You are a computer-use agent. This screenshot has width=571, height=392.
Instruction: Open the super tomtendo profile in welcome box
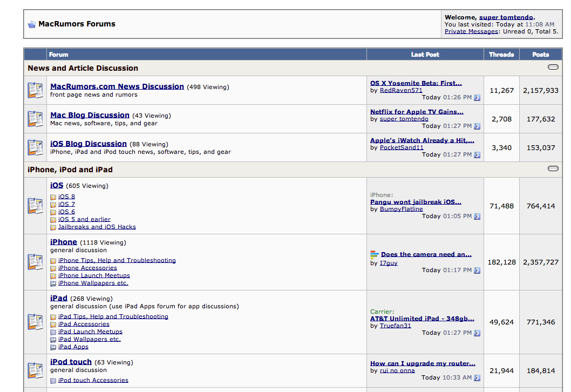coord(506,17)
